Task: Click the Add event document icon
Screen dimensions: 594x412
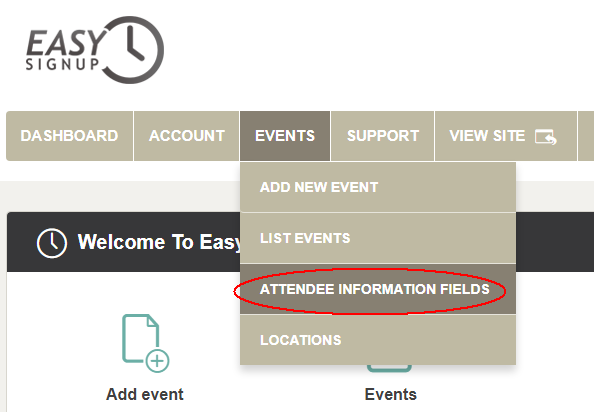Action: click(x=145, y=343)
